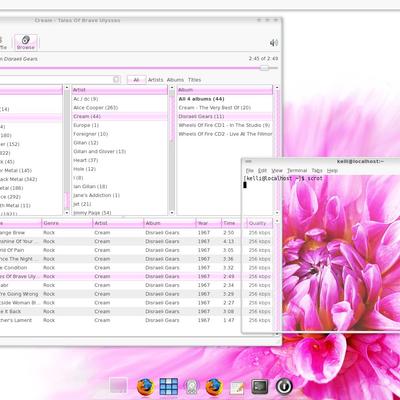Click the volume speaker icon
Viewport: 400px width, 400px height.
click(x=274, y=43)
